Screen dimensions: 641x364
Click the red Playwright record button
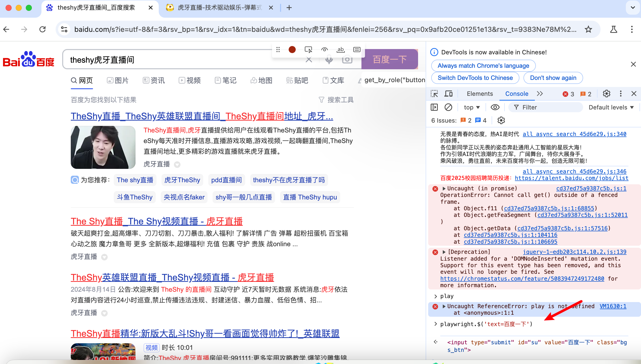point(292,50)
